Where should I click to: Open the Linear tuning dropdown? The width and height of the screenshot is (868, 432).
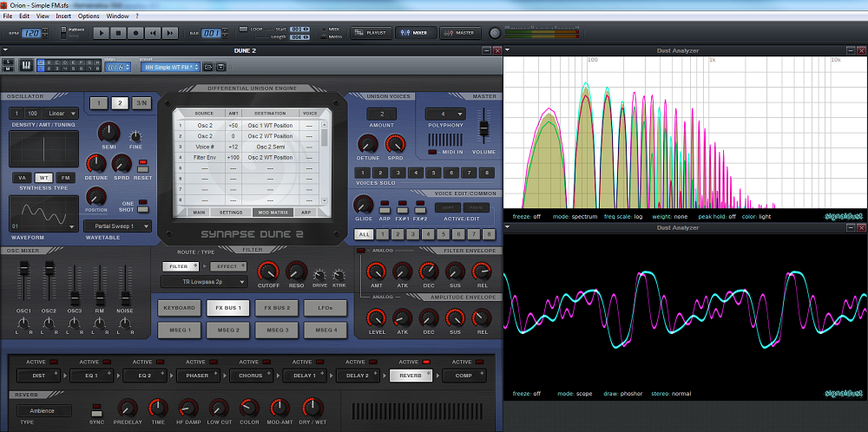tap(59, 114)
